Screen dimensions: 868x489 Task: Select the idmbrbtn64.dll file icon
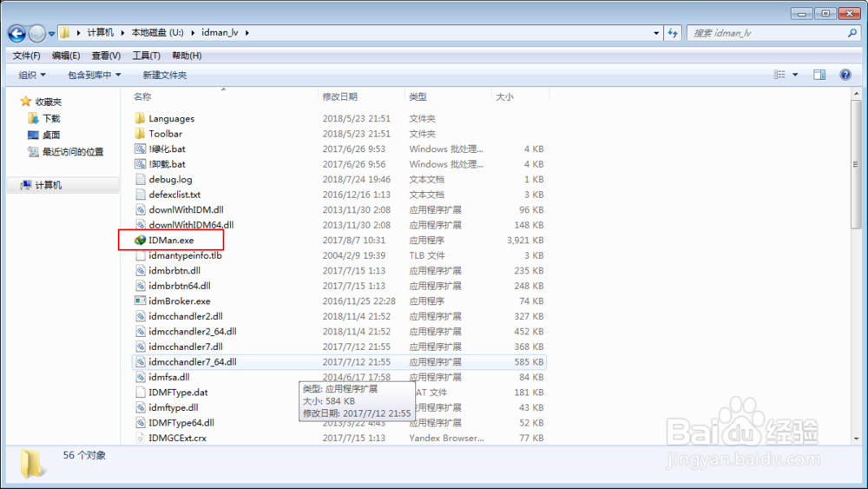140,286
